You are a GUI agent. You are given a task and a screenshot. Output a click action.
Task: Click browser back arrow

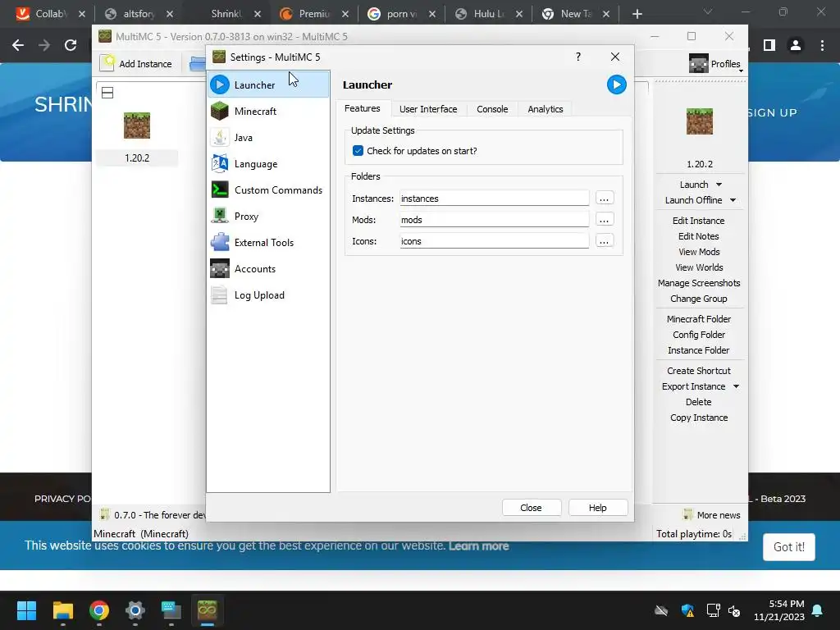coord(18,46)
